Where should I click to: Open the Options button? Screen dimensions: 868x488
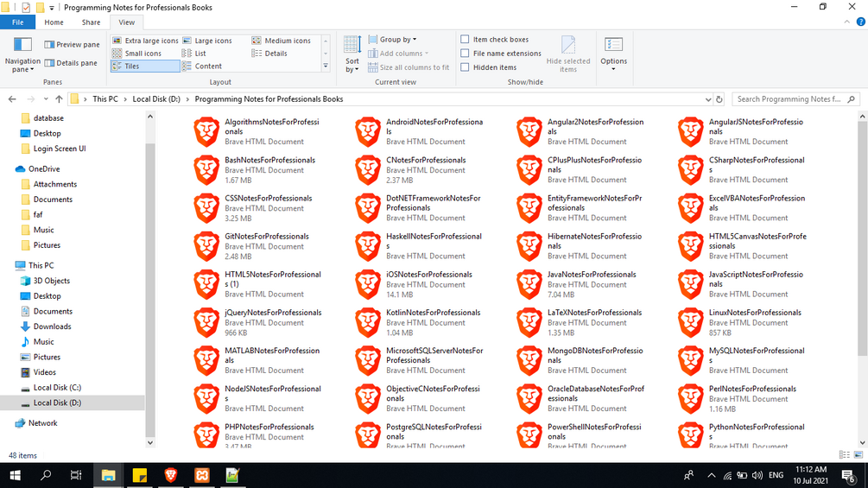coord(613,54)
